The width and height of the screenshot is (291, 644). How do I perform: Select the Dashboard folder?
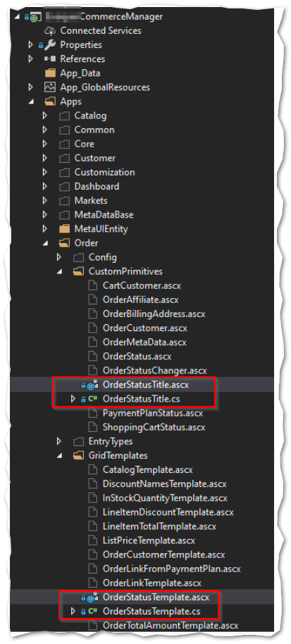(x=97, y=187)
